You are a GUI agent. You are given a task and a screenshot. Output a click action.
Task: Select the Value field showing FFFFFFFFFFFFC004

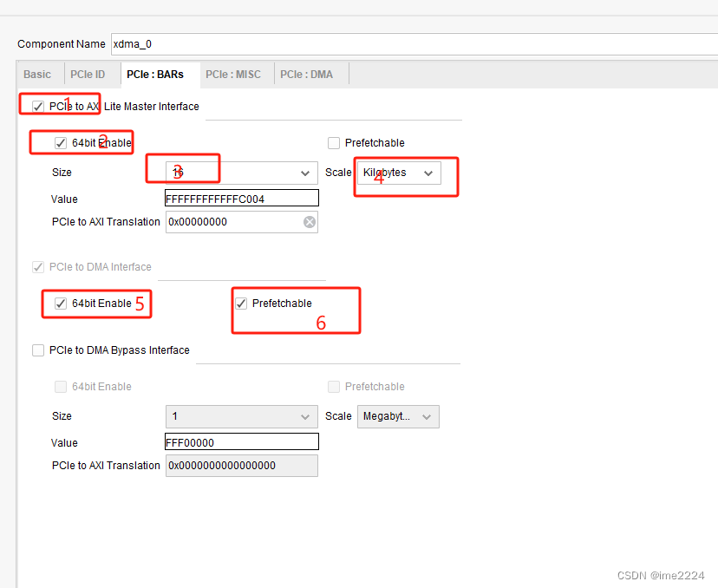tap(241, 198)
